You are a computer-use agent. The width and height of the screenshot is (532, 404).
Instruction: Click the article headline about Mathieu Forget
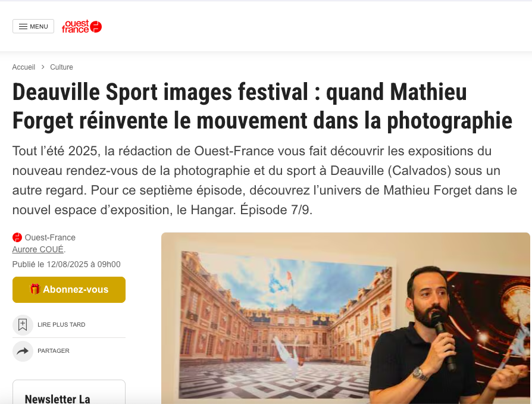tap(262, 106)
